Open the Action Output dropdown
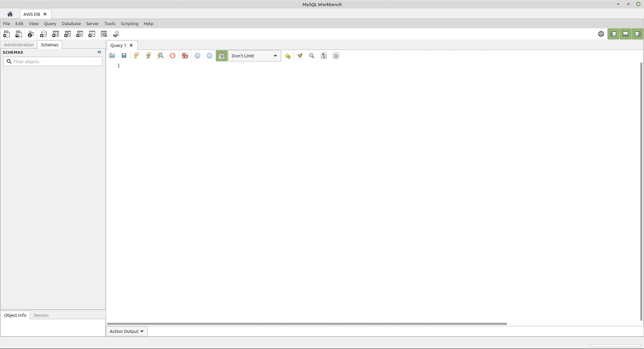The image size is (644, 349). (126, 331)
